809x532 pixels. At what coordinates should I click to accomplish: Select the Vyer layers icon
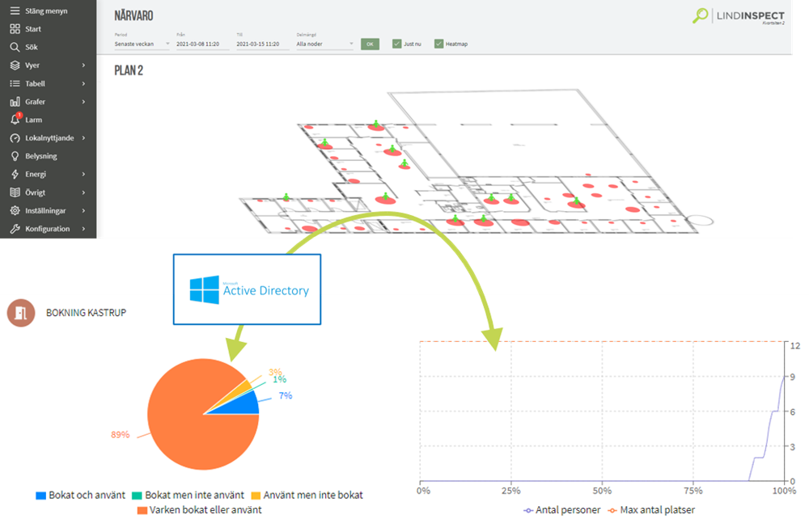tap(15, 65)
